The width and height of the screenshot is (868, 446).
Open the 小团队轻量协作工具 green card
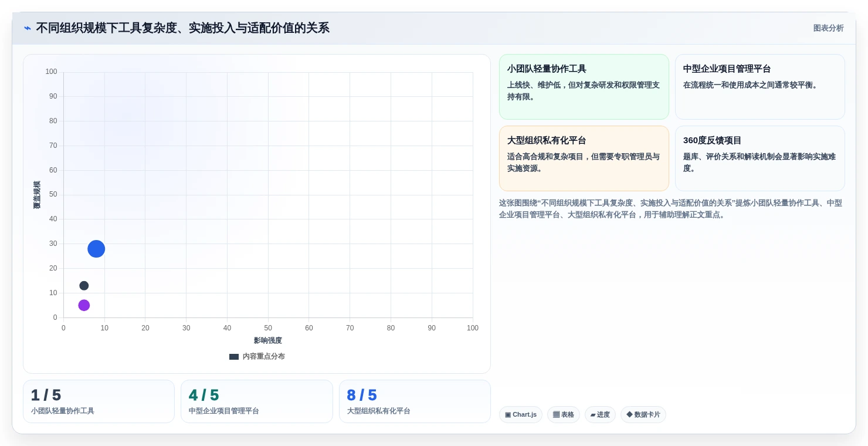(x=584, y=87)
